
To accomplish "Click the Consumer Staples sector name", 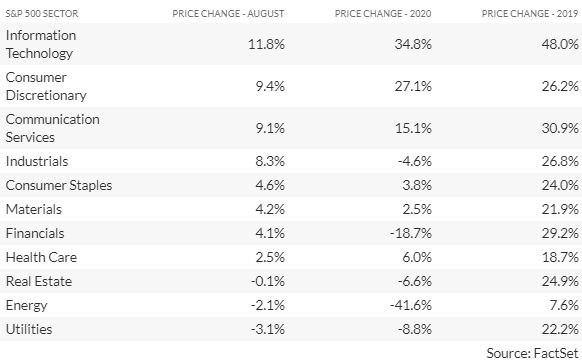I will click(x=59, y=185).
